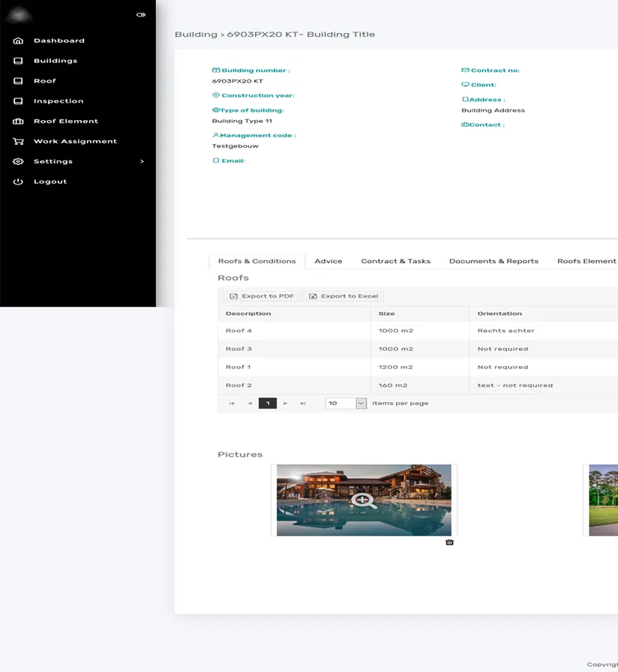Export roofs to PDF
This screenshot has height=672, width=618.
pos(262,296)
